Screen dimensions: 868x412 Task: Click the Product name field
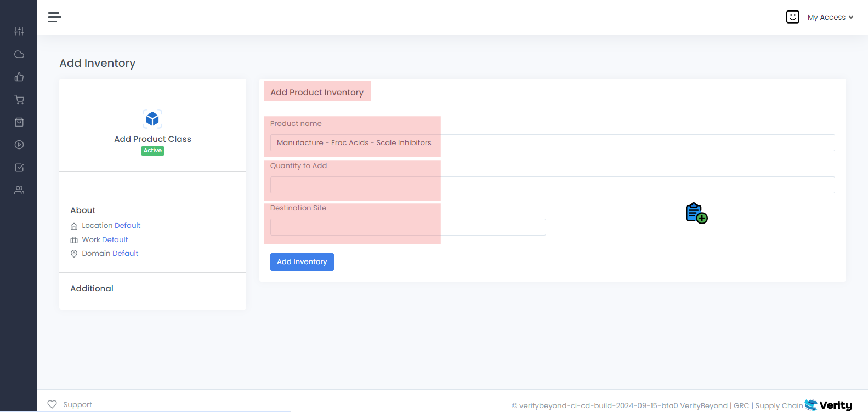coord(552,143)
